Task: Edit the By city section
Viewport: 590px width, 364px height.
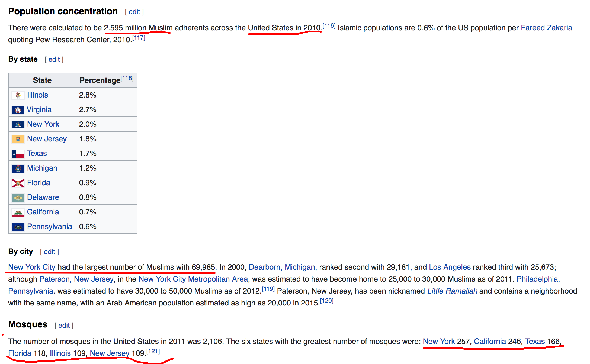Action: tap(49, 252)
